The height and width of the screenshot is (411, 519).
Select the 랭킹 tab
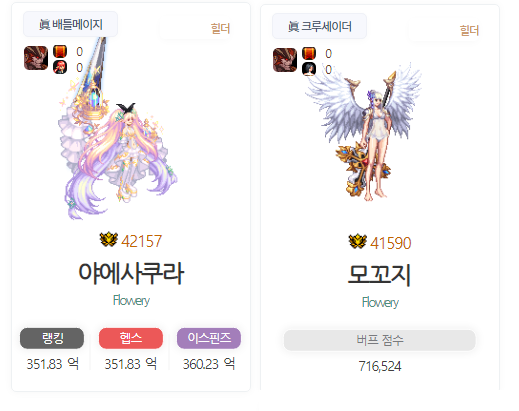click(x=52, y=338)
